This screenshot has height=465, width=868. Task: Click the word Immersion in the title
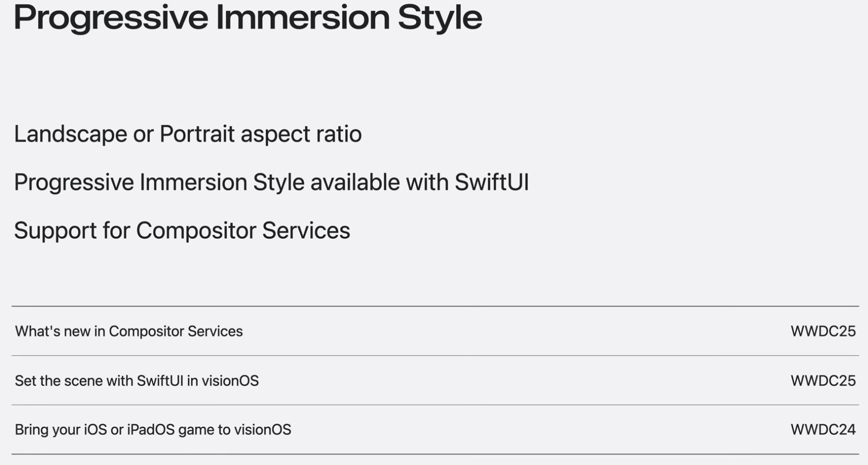point(302,18)
